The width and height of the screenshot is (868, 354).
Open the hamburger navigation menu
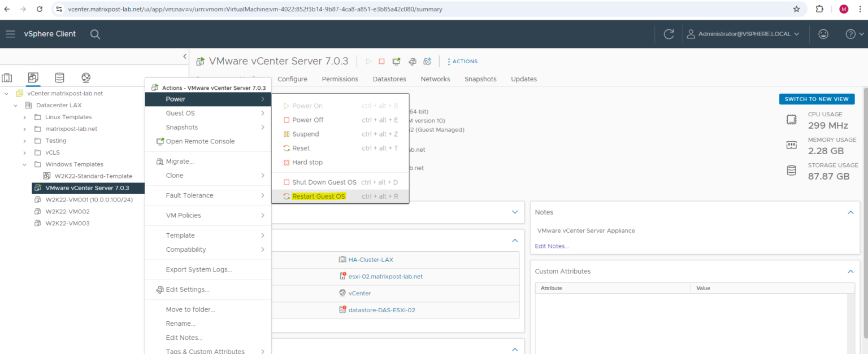[10, 34]
